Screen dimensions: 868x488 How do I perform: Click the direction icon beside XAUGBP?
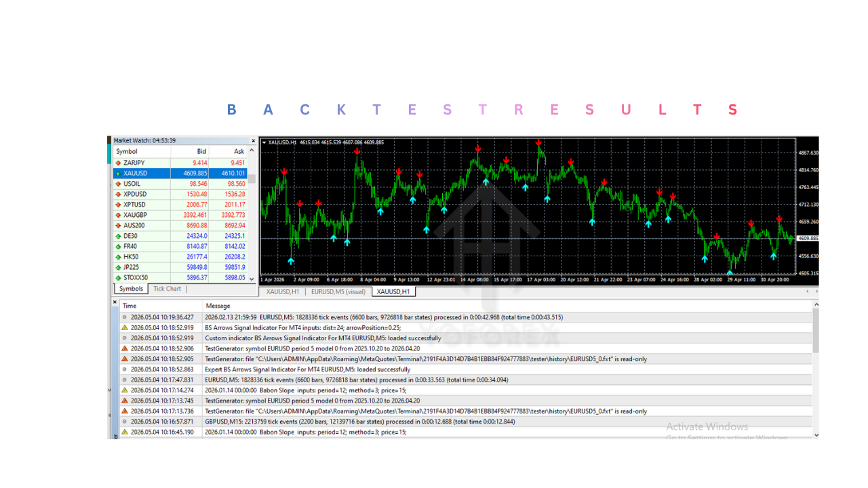tap(118, 215)
